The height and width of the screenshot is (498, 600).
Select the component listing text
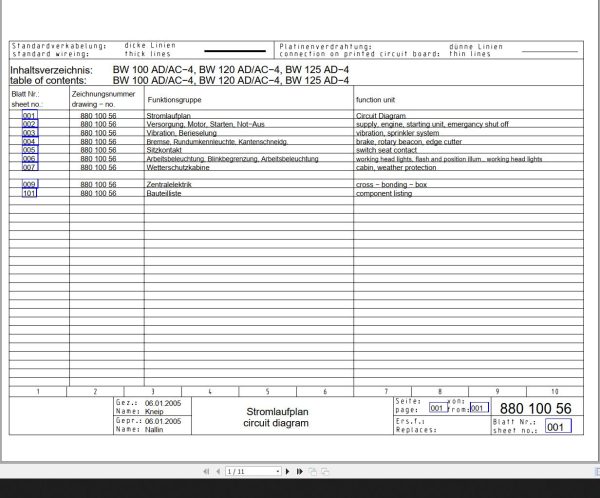(x=384, y=193)
